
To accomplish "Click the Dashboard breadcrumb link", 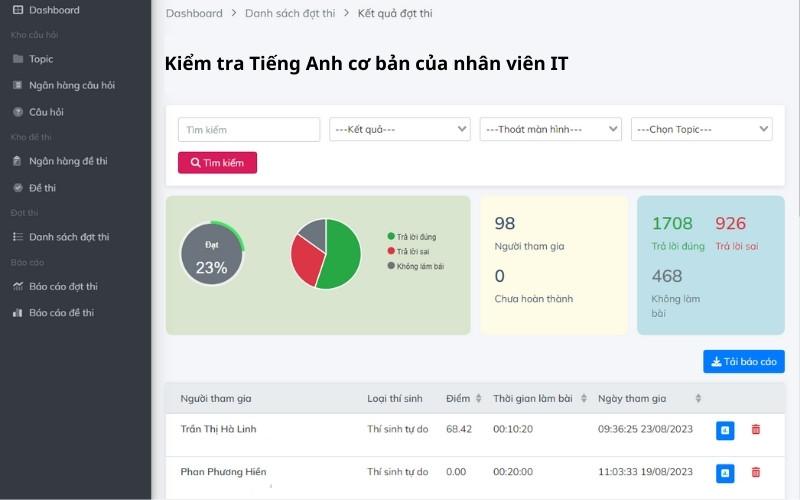I will [x=194, y=13].
